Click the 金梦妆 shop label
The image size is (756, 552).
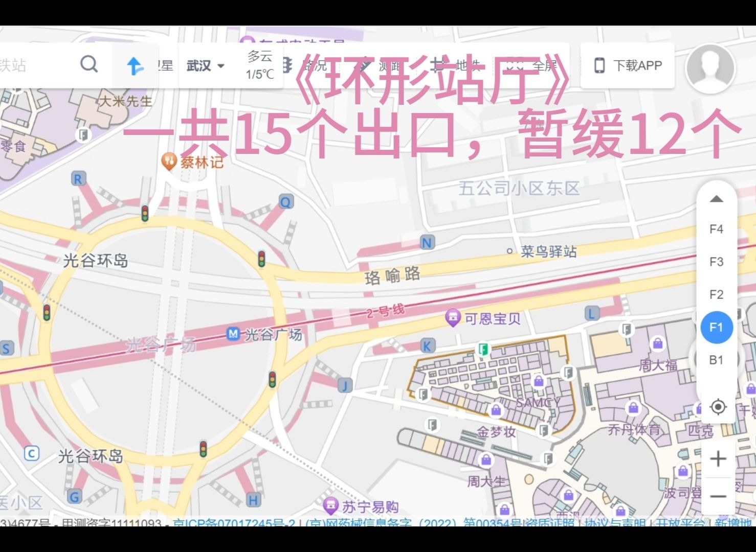[x=496, y=432]
